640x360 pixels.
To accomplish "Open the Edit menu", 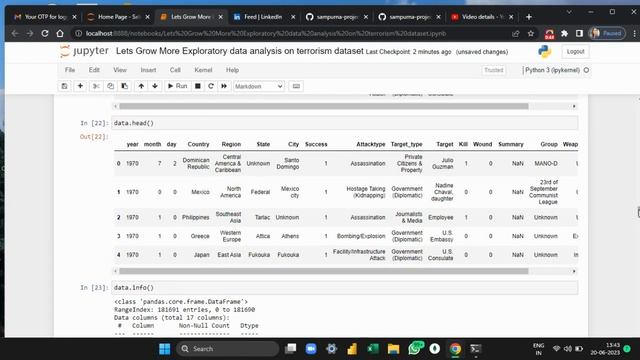I will pos(94,70).
